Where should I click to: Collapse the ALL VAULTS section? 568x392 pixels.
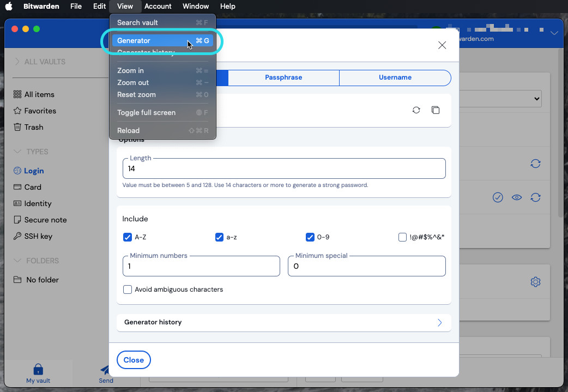tap(17, 62)
